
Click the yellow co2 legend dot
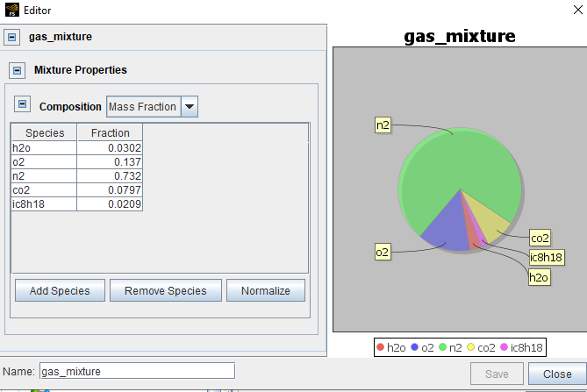tap(470, 347)
